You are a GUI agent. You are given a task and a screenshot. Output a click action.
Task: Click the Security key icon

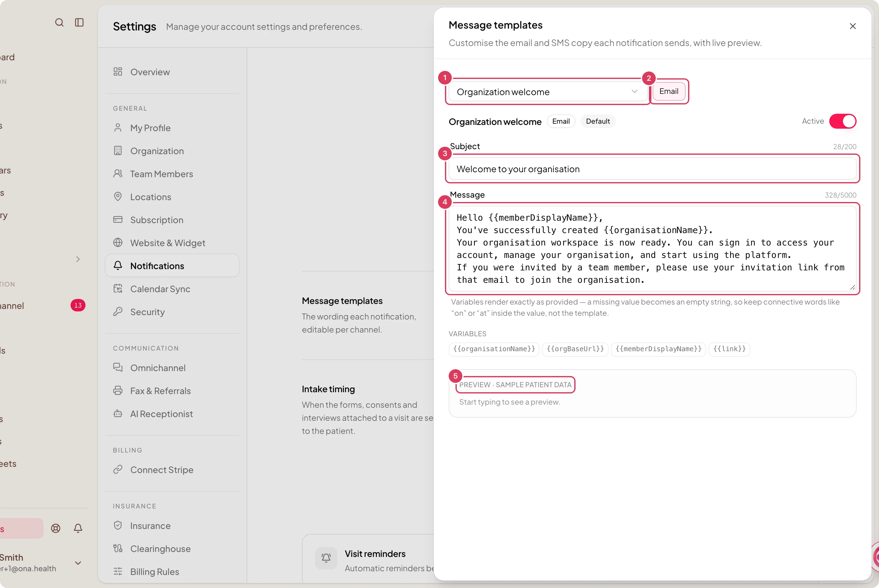click(118, 312)
